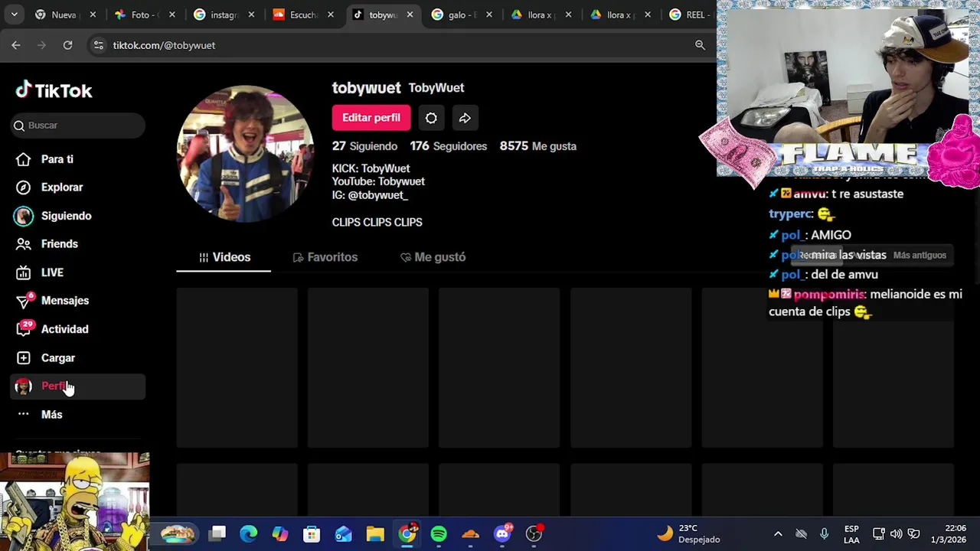
Task: Open Outlook from the taskbar
Action: (343, 533)
